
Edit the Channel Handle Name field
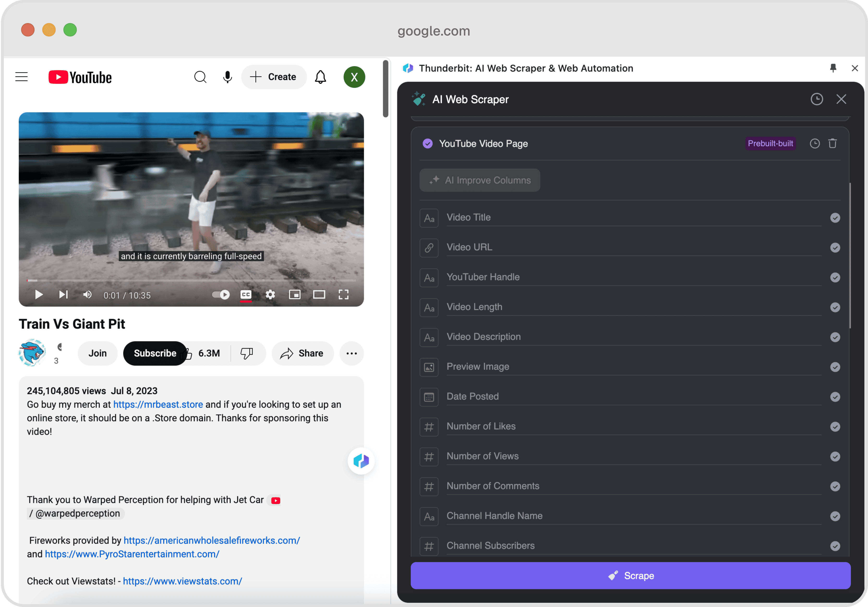tap(634, 516)
